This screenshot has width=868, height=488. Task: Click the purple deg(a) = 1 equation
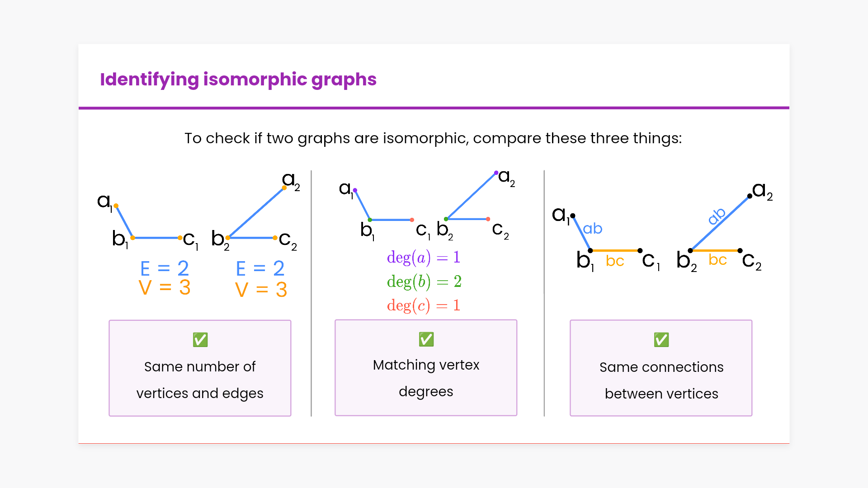tap(424, 258)
